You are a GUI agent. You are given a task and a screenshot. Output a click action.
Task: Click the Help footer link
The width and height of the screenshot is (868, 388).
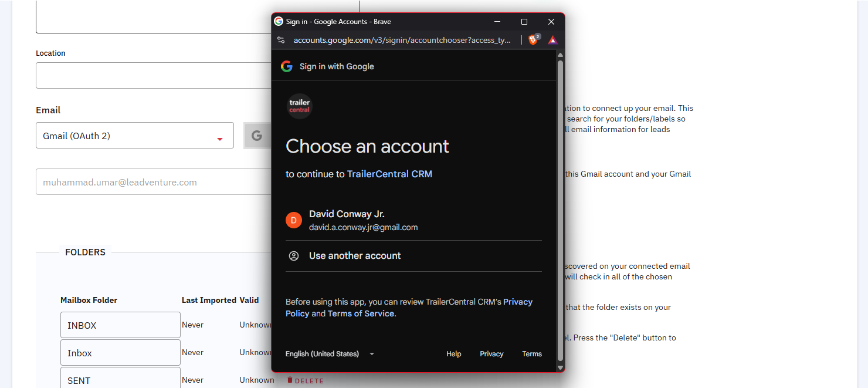454,354
